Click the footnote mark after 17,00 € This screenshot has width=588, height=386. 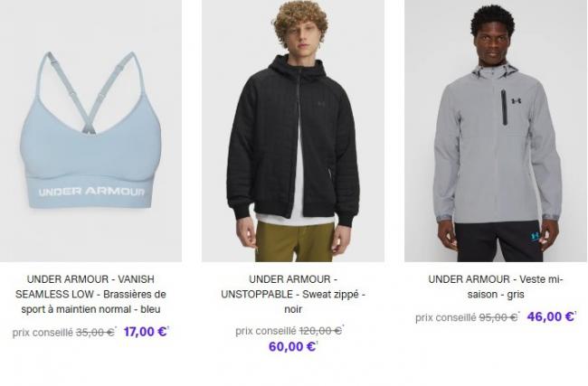click(x=168, y=328)
